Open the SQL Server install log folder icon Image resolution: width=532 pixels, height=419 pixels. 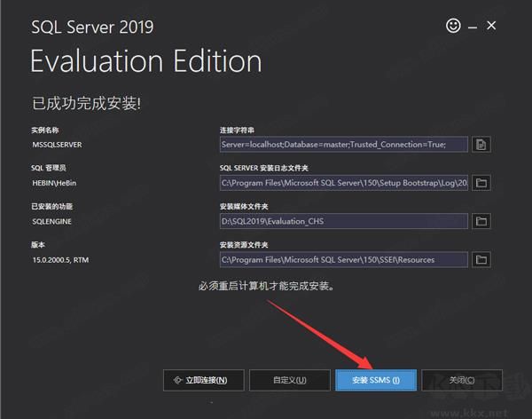(481, 183)
